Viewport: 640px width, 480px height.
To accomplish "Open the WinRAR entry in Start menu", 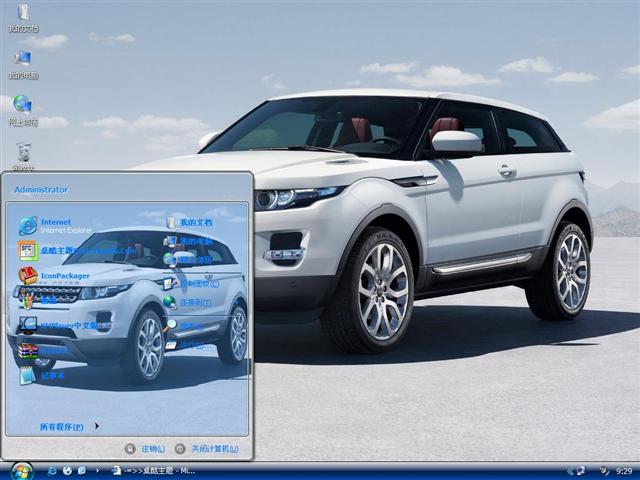I will click(43, 351).
